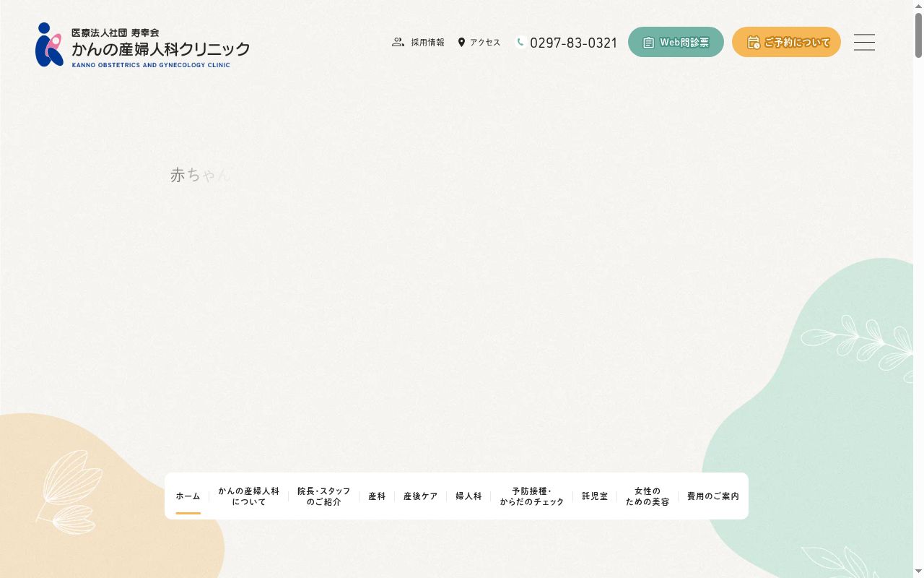
Task: Open 院長・スタッフのご紹介 in navigation
Action: (x=324, y=496)
